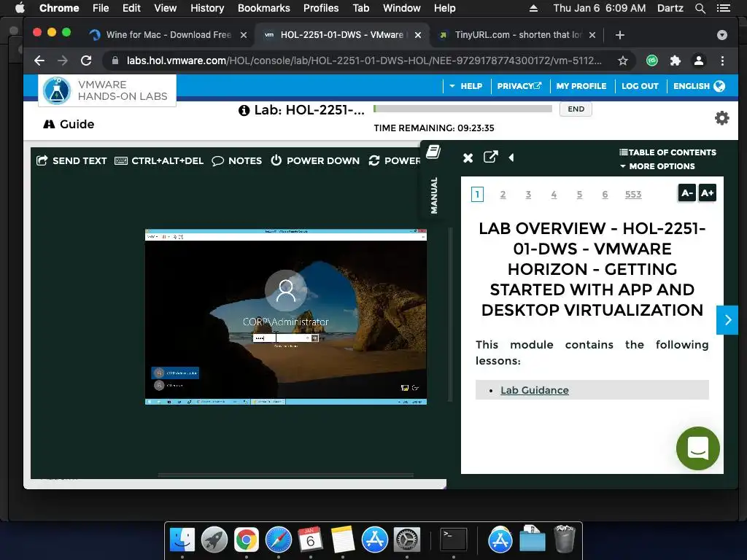Jump to manual page 6

pyautogui.click(x=605, y=194)
